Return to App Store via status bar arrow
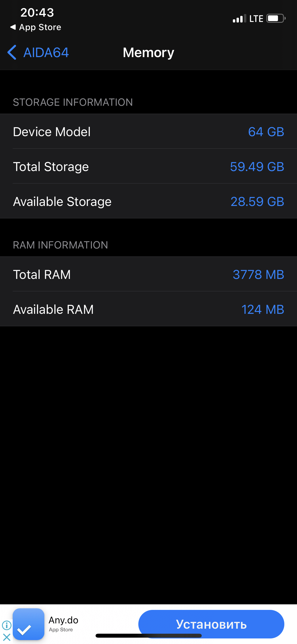 tap(35, 27)
